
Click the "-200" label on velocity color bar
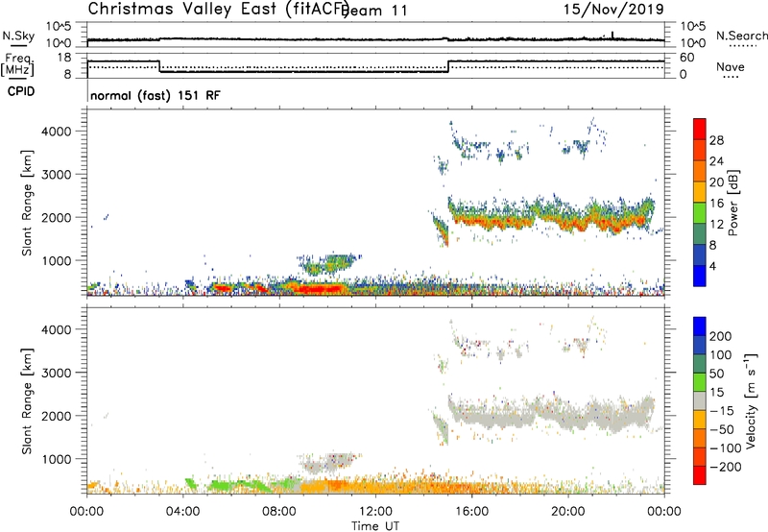[725, 467]
